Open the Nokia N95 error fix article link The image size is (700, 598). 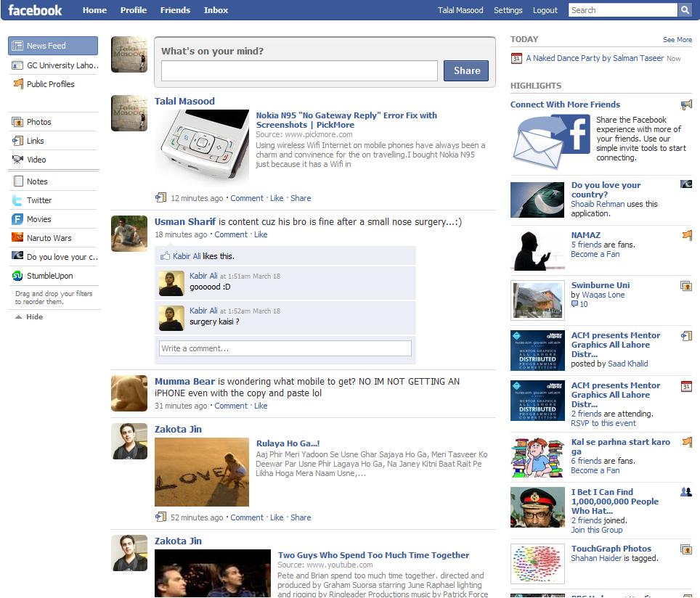pyautogui.click(x=346, y=120)
